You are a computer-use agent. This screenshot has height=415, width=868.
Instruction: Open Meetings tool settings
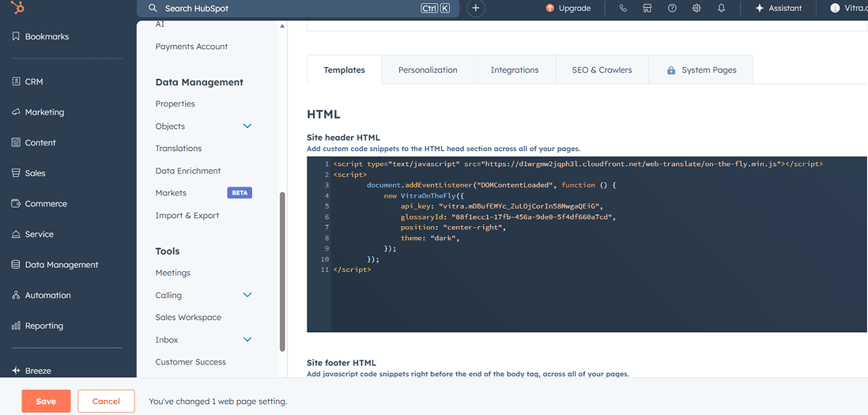click(172, 272)
